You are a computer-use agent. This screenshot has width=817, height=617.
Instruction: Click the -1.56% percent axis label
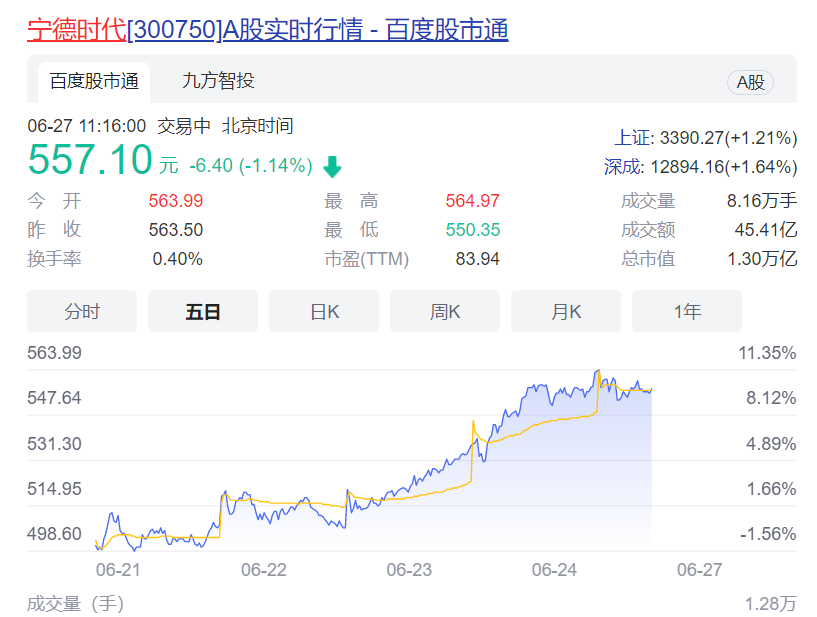pos(768,534)
